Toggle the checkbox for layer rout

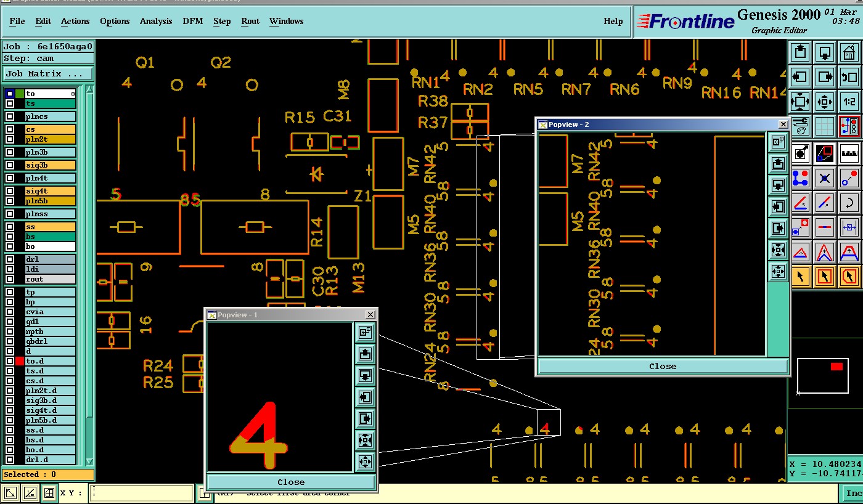pos(10,279)
